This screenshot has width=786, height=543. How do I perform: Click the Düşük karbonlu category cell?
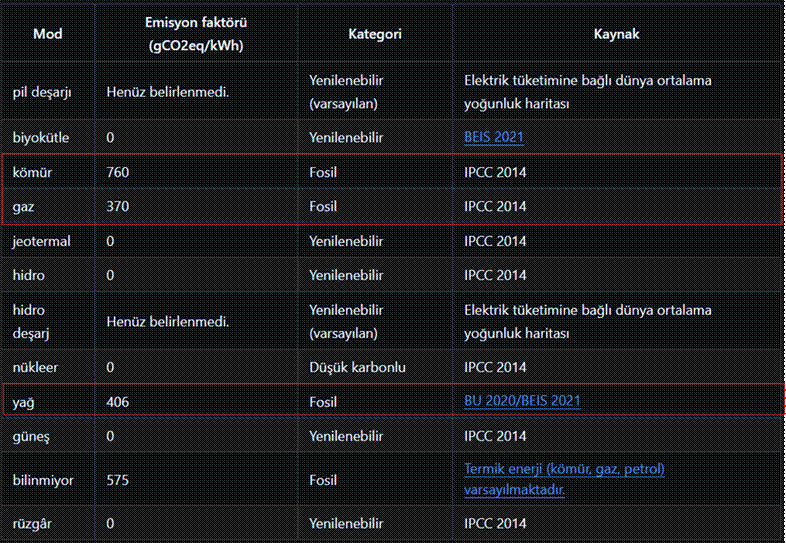tap(357, 367)
